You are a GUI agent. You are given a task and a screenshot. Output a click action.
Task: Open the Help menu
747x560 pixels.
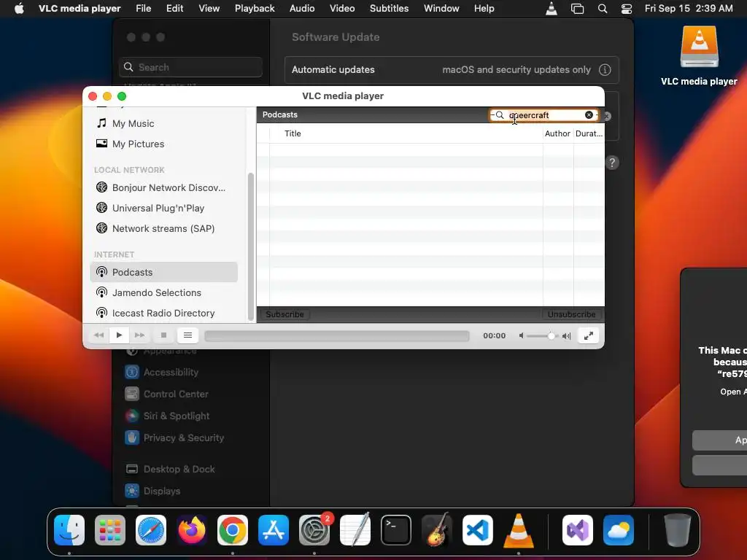pyautogui.click(x=484, y=8)
